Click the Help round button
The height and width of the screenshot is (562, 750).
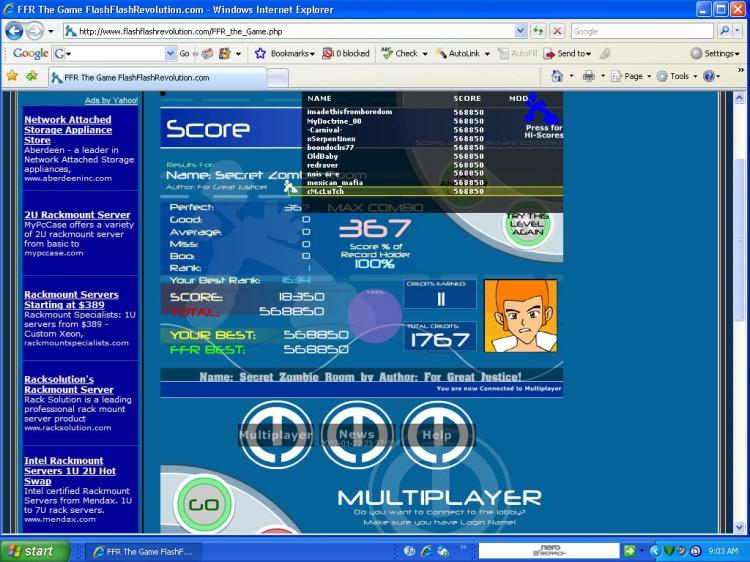[437, 434]
